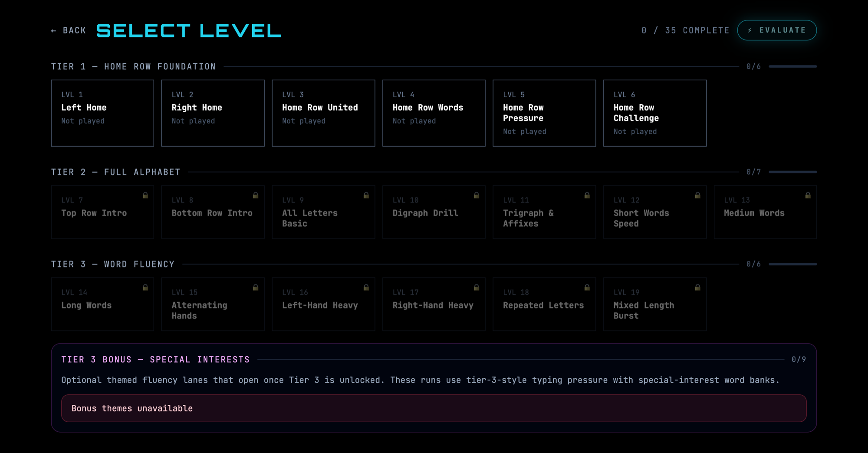This screenshot has height=453, width=868.
Task: Click the Tier 1 0/6 count
Action: pyautogui.click(x=753, y=66)
